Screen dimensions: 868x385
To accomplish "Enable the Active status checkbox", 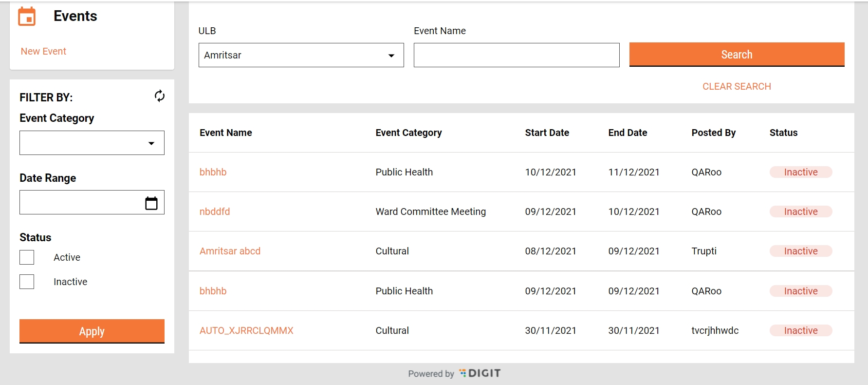I will [27, 257].
